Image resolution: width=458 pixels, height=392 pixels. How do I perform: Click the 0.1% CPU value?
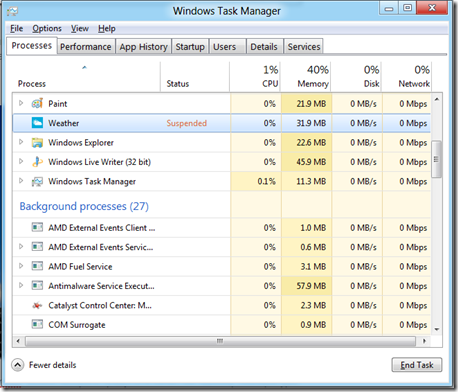(x=266, y=182)
